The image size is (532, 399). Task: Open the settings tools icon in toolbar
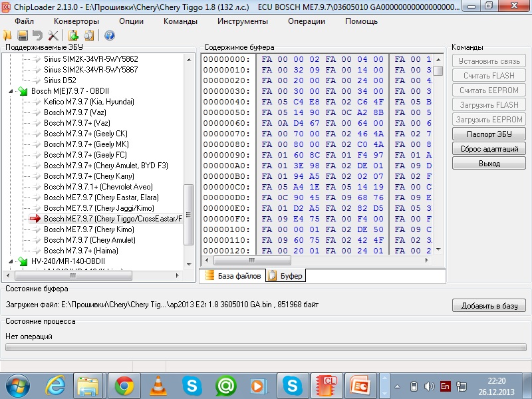coord(53,35)
